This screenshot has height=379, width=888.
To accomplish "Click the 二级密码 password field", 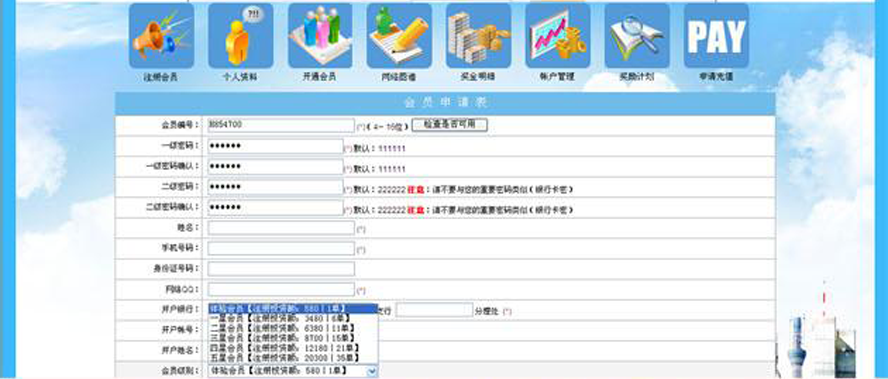I will pos(275,187).
